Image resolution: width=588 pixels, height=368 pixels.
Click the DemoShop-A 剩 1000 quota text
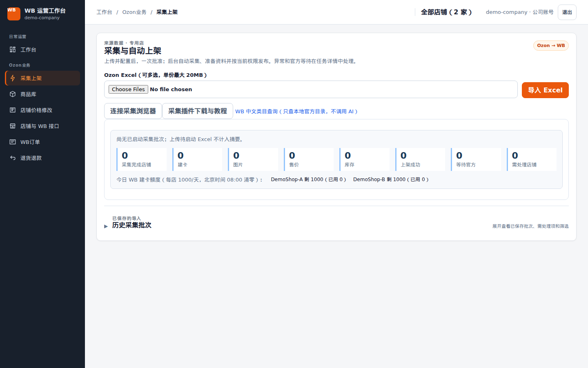click(x=308, y=180)
